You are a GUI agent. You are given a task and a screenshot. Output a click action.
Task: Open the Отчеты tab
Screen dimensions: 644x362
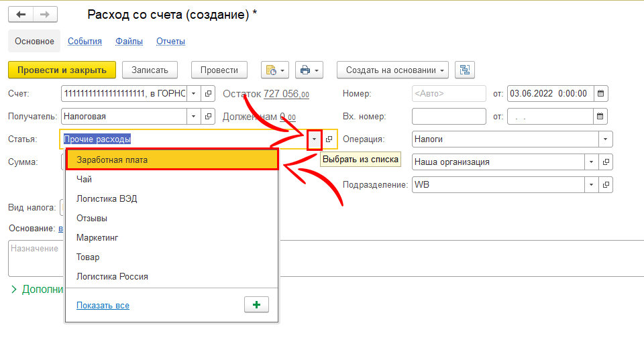[170, 41]
